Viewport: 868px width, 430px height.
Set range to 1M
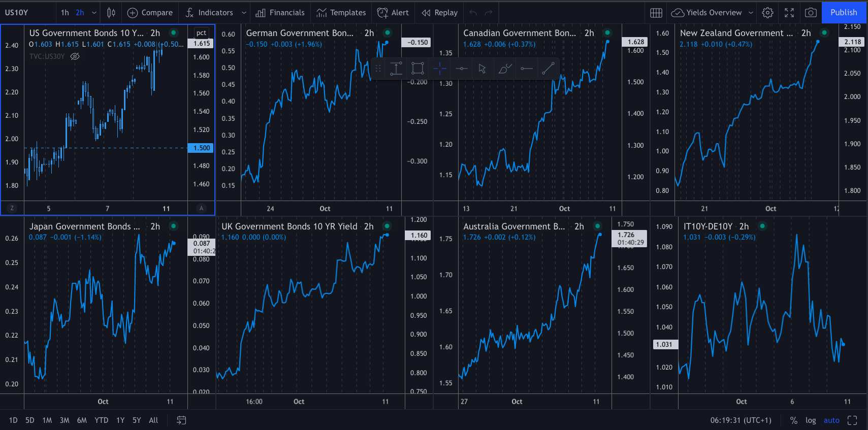47,420
